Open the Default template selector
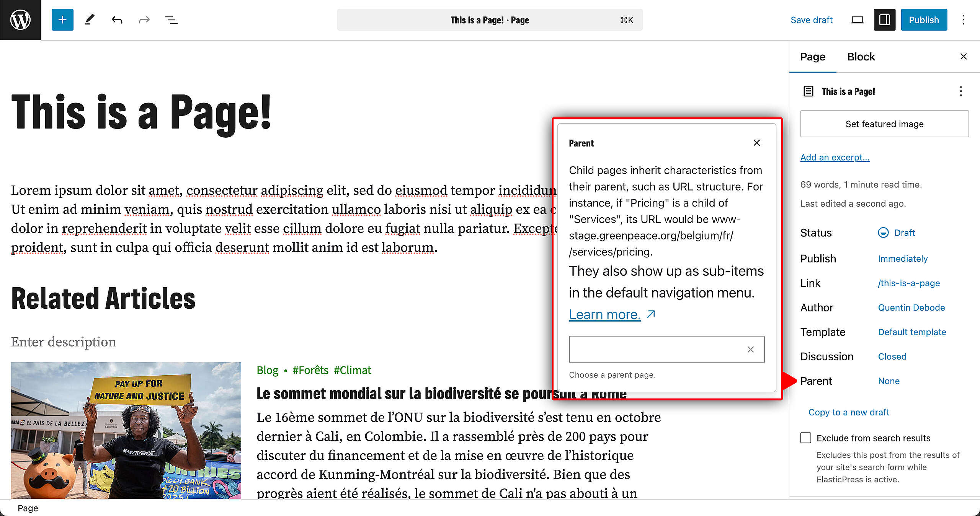The image size is (980, 516). tap(912, 332)
